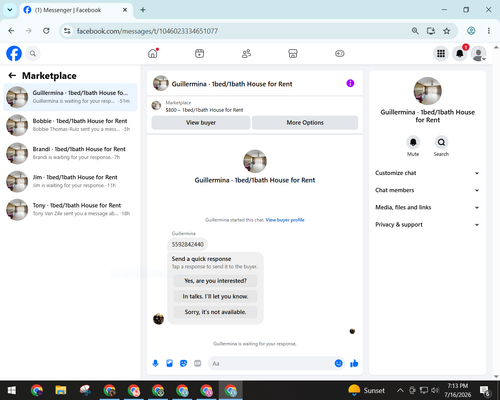Expand Privacy & support section
Image resolution: width=500 pixels, height=400 pixels.
(x=427, y=225)
